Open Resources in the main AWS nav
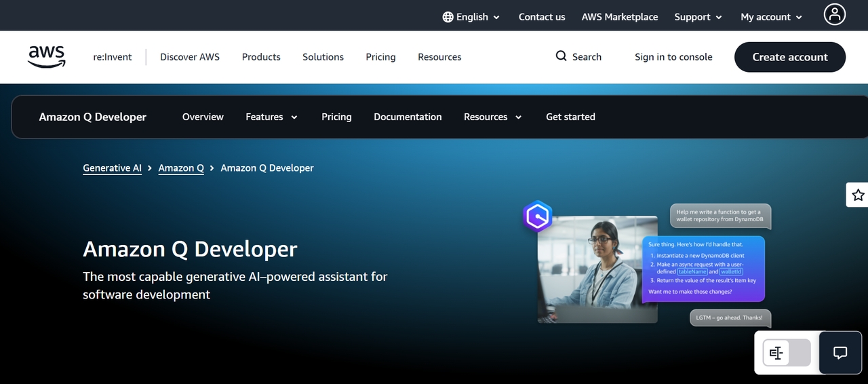 [439, 57]
